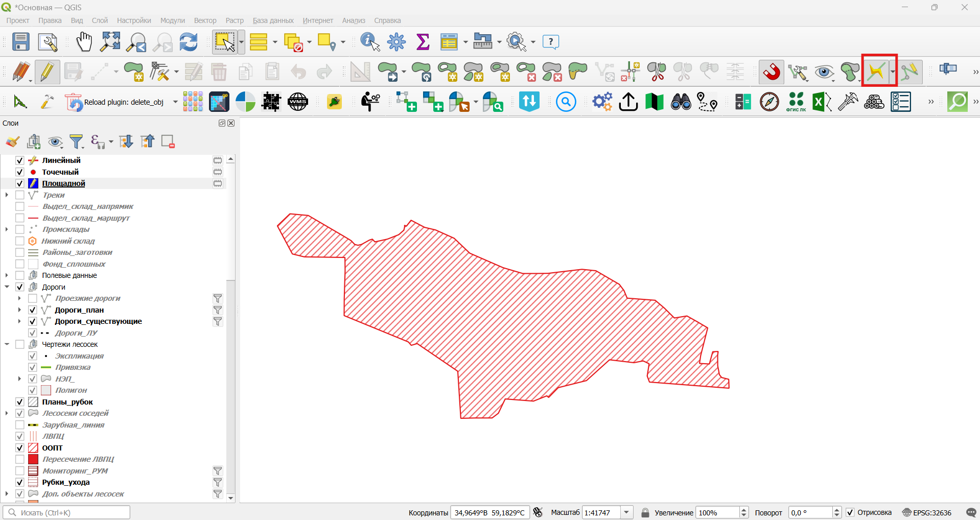
Task: Uncheck the Линейный layer checkbox
Action: point(20,160)
